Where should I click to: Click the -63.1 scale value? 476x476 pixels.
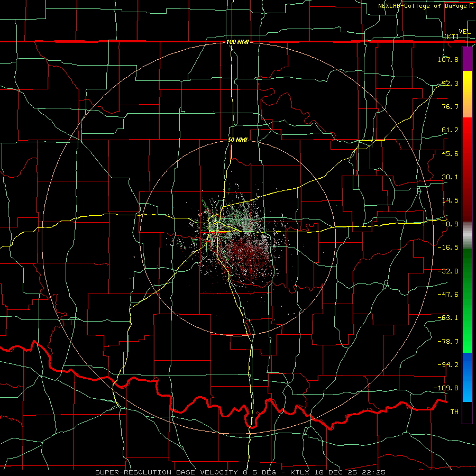[448, 318]
